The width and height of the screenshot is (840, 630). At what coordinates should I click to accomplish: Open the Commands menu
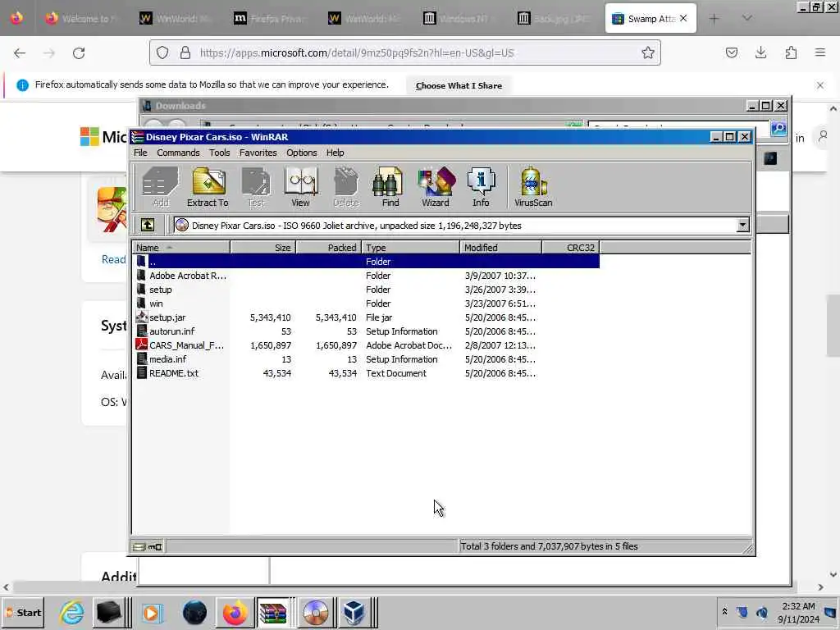pos(178,153)
